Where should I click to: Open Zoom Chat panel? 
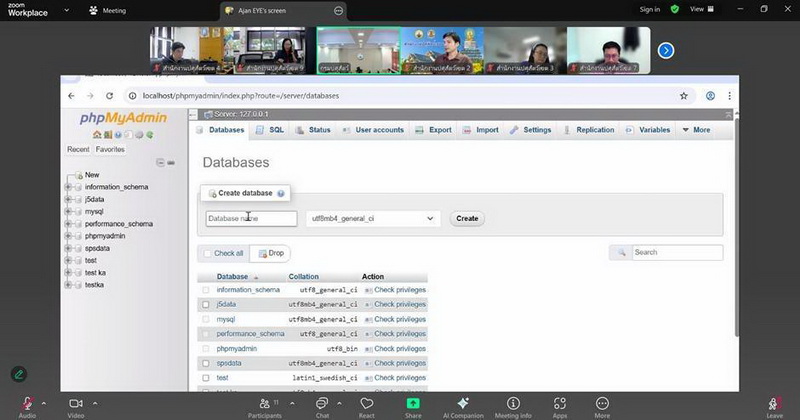tap(322, 408)
